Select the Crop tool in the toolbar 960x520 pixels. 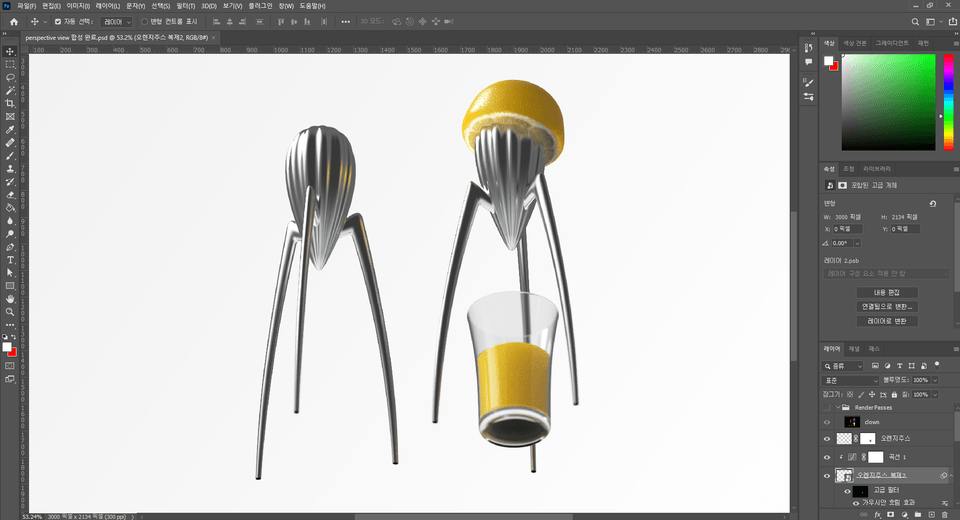(10, 103)
